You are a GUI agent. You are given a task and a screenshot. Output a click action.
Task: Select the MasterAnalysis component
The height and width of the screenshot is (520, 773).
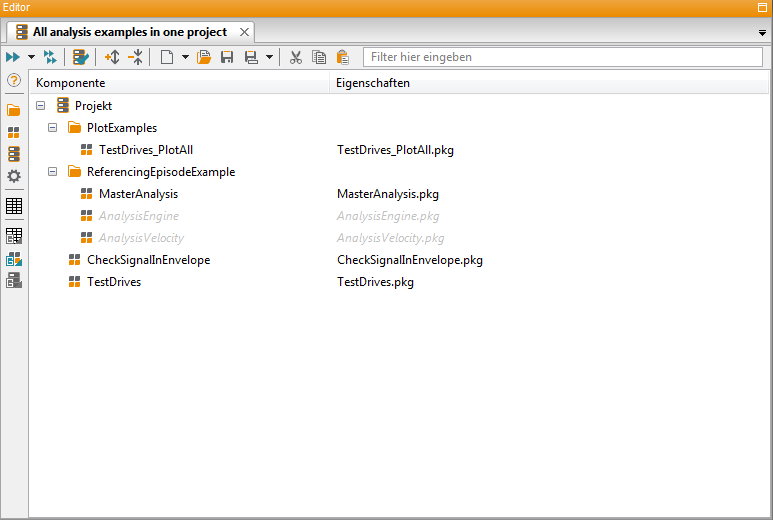pos(138,194)
